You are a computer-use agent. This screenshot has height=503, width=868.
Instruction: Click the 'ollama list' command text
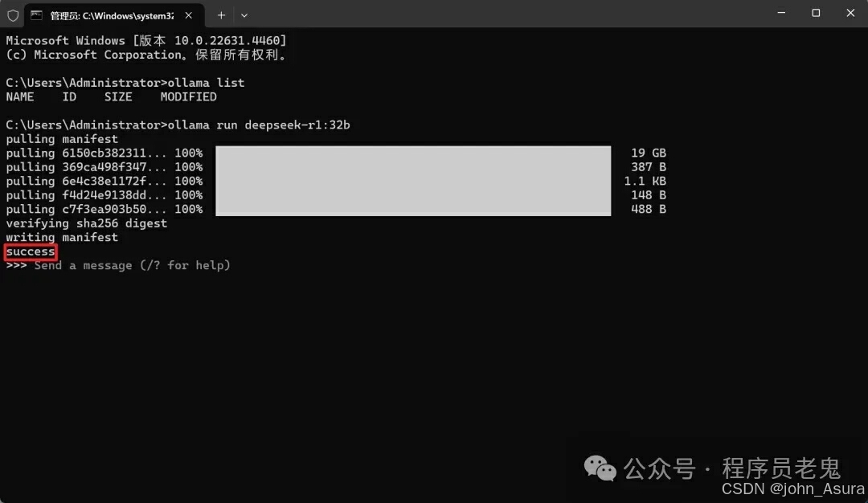[206, 83]
